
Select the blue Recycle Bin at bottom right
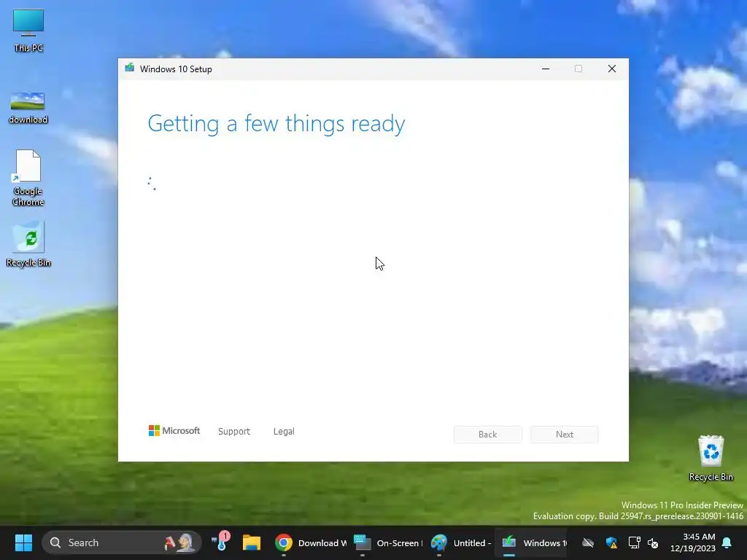pyautogui.click(x=711, y=458)
